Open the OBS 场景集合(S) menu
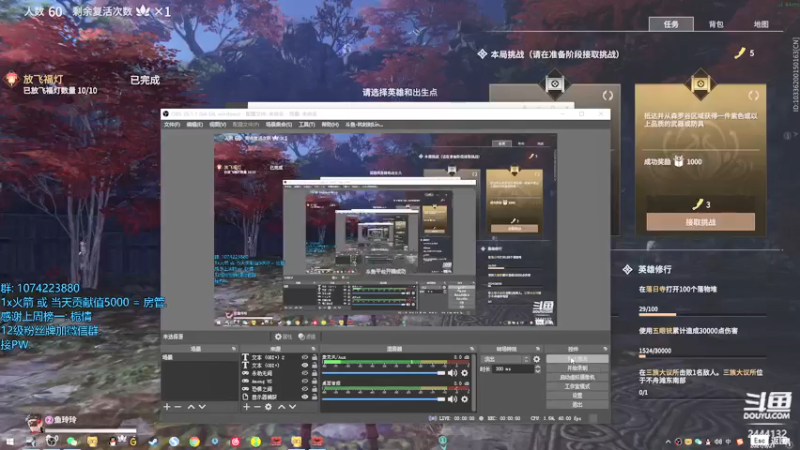This screenshot has width=800, height=450. tap(279, 124)
